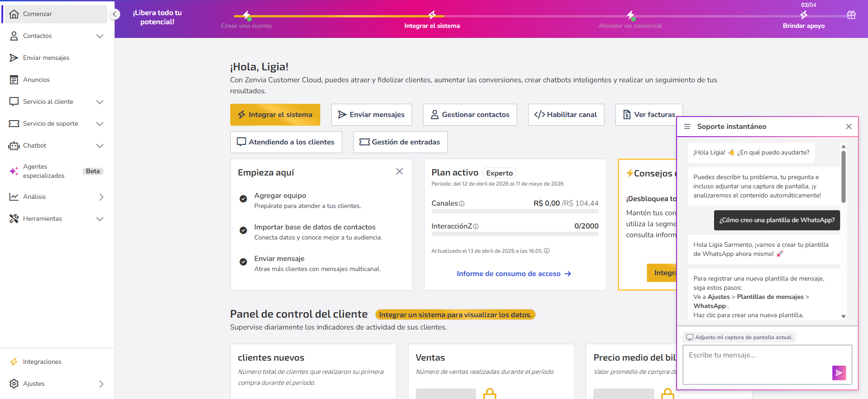Click the Ajustes gear icon
Screen dimensions: 868x399
point(14,383)
